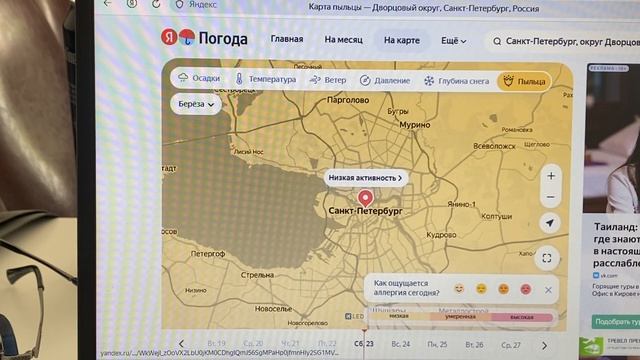
Task: Switch the map to Осадки layer
Action: pos(199,78)
